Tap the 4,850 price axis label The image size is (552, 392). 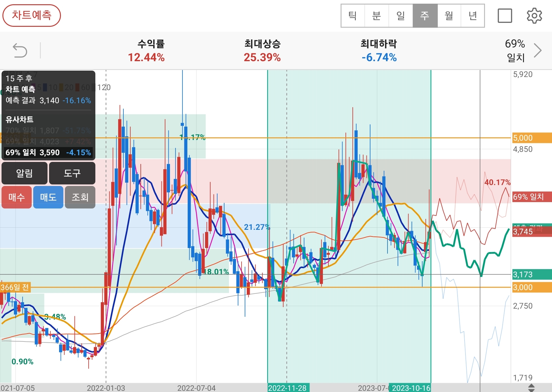point(523,149)
